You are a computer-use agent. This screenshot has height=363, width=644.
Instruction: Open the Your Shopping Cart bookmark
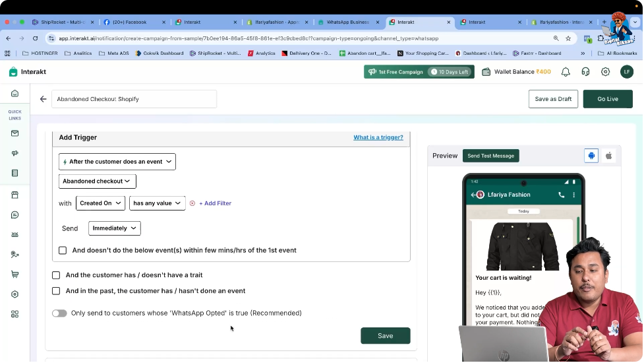click(423, 53)
